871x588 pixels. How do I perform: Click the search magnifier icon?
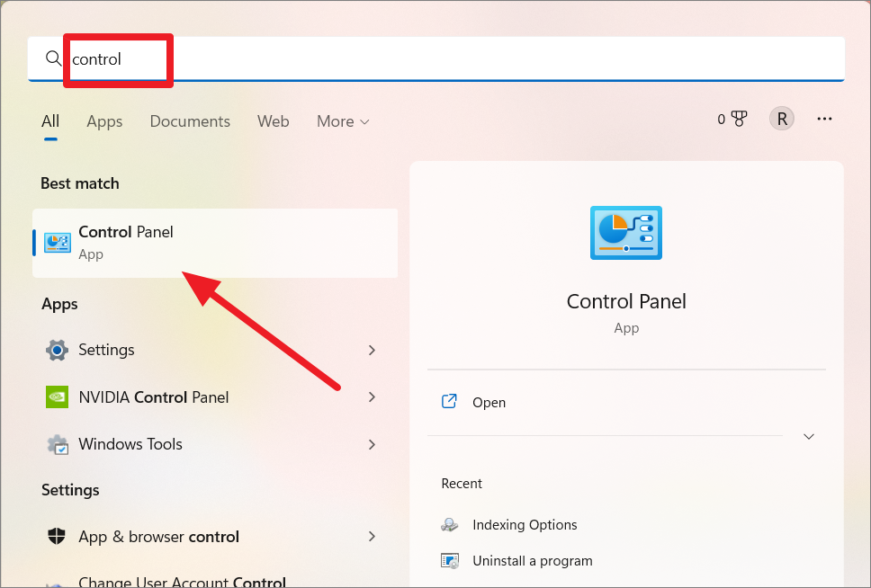pos(53,58)
